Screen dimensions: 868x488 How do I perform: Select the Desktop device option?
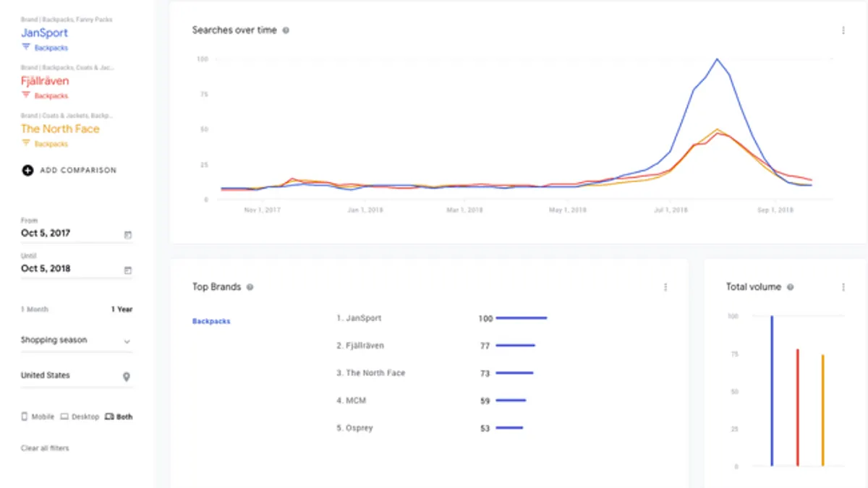[x=80, y=416]
